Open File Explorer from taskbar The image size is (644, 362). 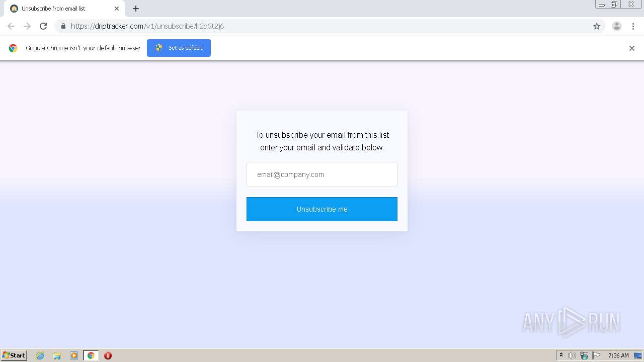tap(57, 355)
